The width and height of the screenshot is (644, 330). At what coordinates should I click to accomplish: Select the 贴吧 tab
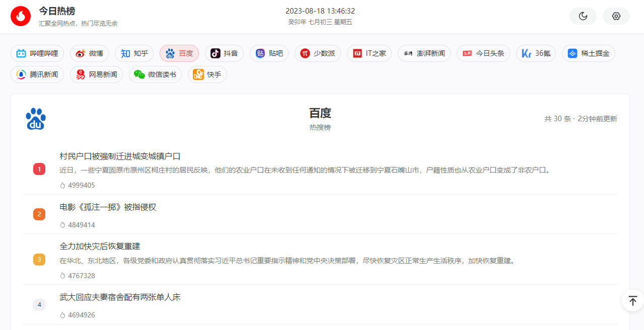click(x=269, y=53)
